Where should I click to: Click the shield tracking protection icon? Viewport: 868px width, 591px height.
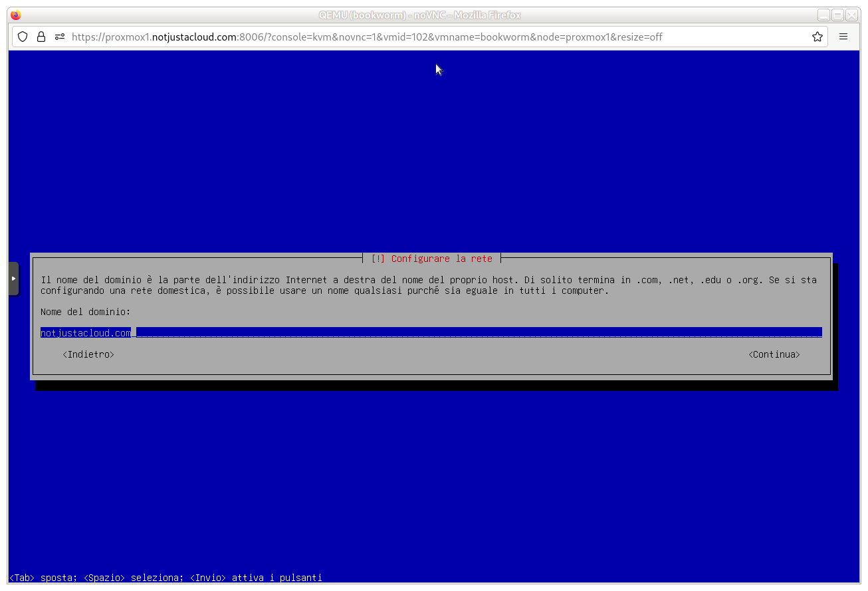click(x=23, y=37)
